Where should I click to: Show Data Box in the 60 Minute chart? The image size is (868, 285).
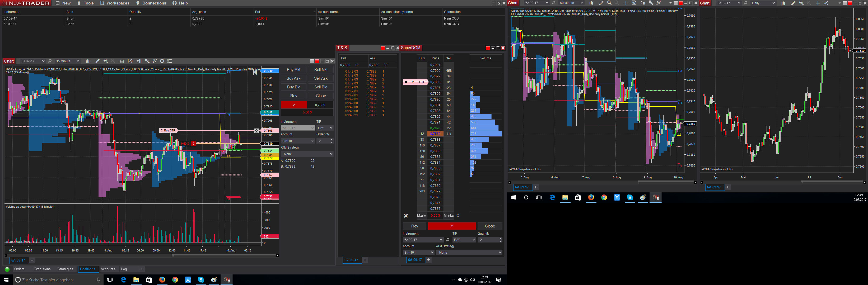click(634, 3)
